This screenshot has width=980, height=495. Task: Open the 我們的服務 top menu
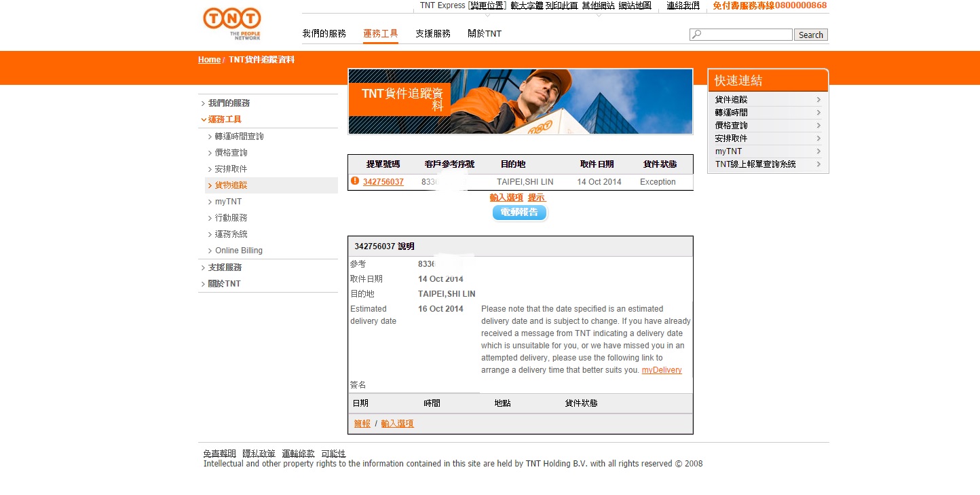point(324,33)
